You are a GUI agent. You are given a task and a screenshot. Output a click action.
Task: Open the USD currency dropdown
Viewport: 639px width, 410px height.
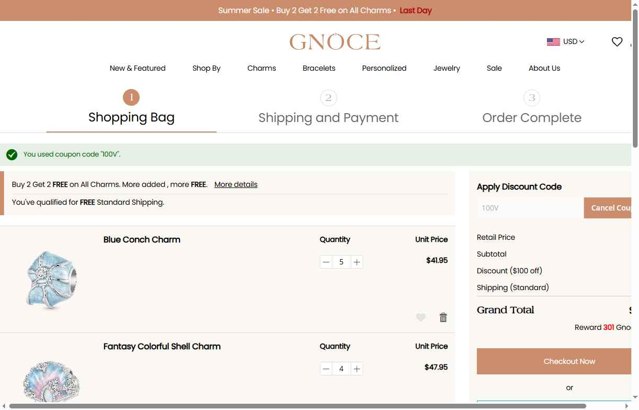pyautogui.click(x=573, y=42)
